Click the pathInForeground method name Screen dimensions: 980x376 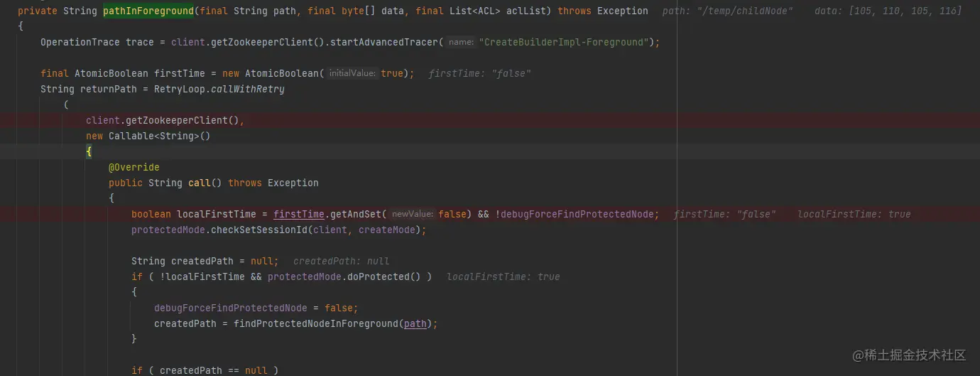(x=148, y=11)
